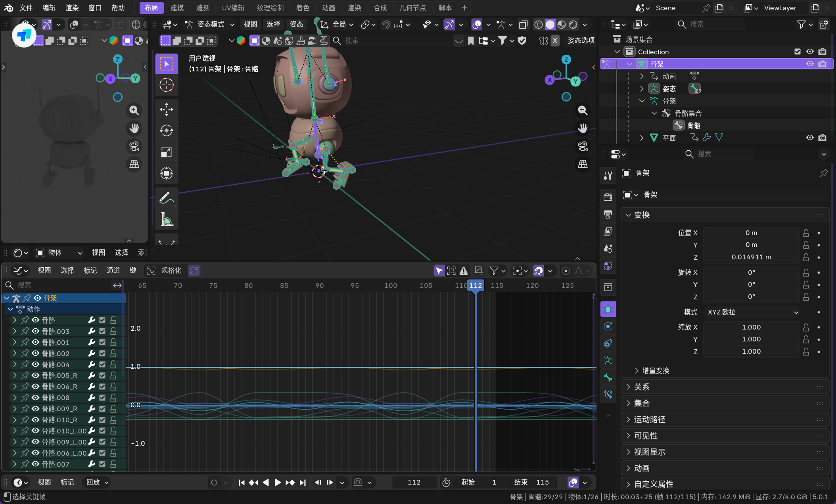This screenshot has width=836, height=504.
Task: Open the 姿态模式 mode dropdown
Action: (x=210, y=25)
